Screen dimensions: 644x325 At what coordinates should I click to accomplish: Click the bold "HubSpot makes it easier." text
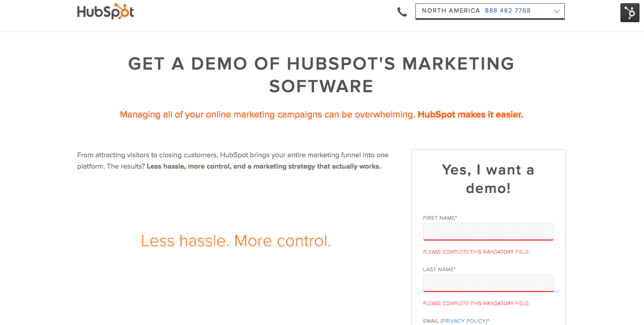[x=470, y=115]
